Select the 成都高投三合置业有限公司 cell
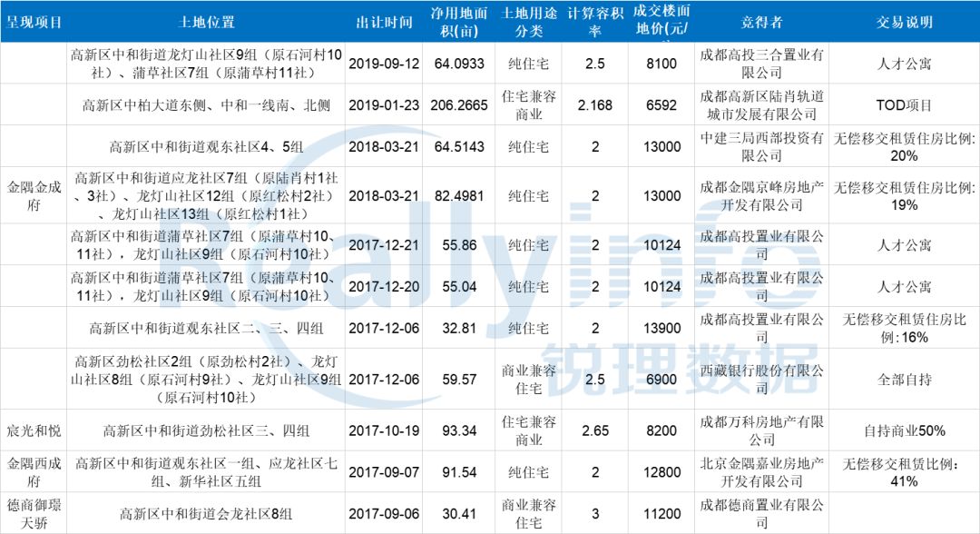Image resolution: width=980 pixels, height=534 pixels. [x=761, y=64]
